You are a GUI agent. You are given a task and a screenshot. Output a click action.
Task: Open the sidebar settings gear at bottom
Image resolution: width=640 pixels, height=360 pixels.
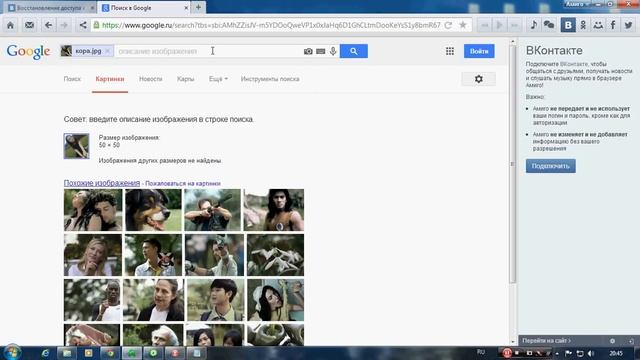pyautogui.click(x=612, y=341)
